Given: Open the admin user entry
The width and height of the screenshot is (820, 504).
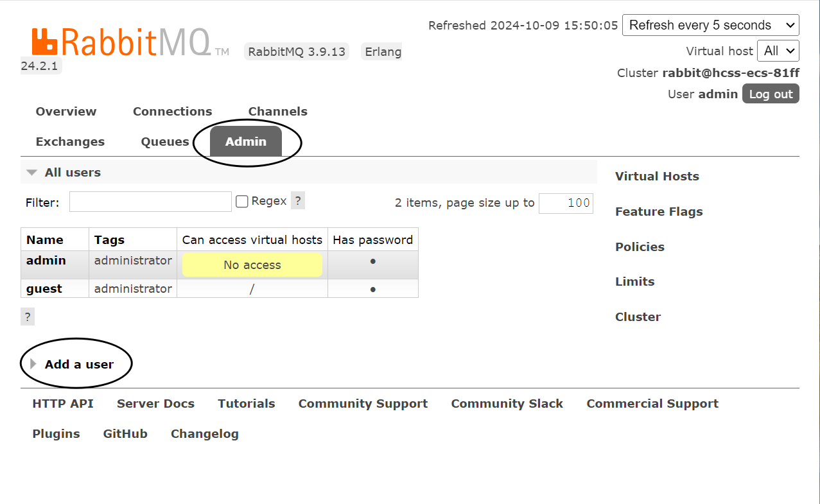Looking at the screenshot, I should point(46,260).
